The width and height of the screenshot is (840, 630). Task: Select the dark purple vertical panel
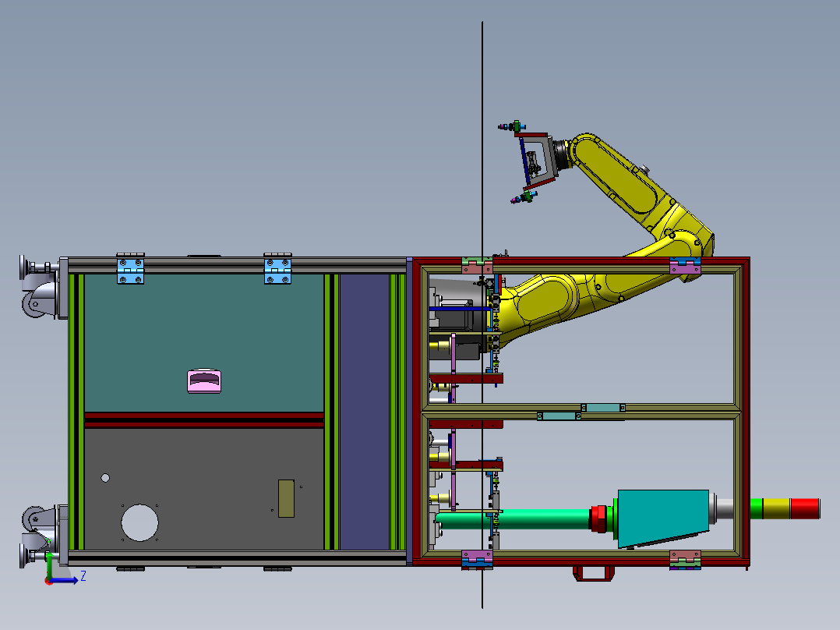coord(365,412)
